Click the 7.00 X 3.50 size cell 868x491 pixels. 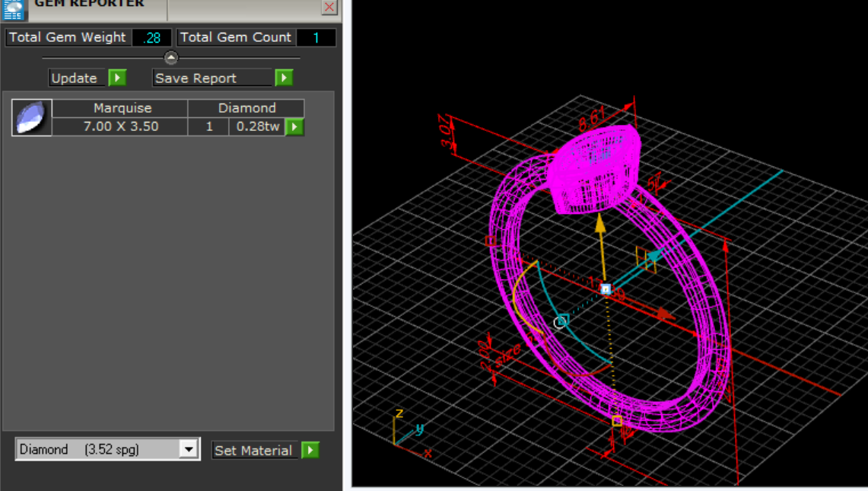coord(120,126)
